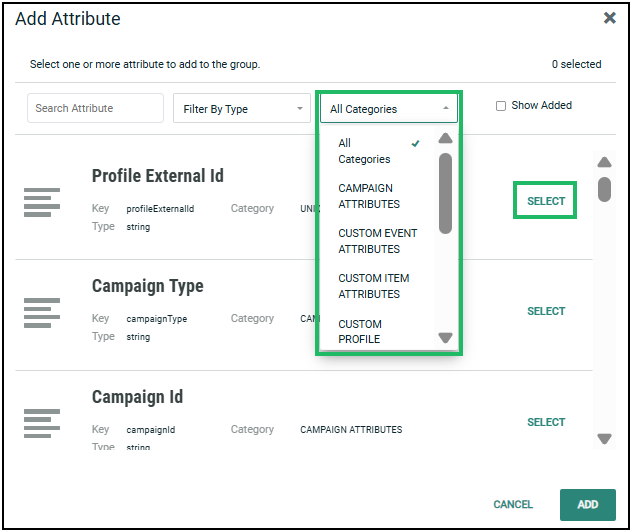Enable the Show Added checkbox
This screenshot has height=530, width=630.
tap(501, 107)
